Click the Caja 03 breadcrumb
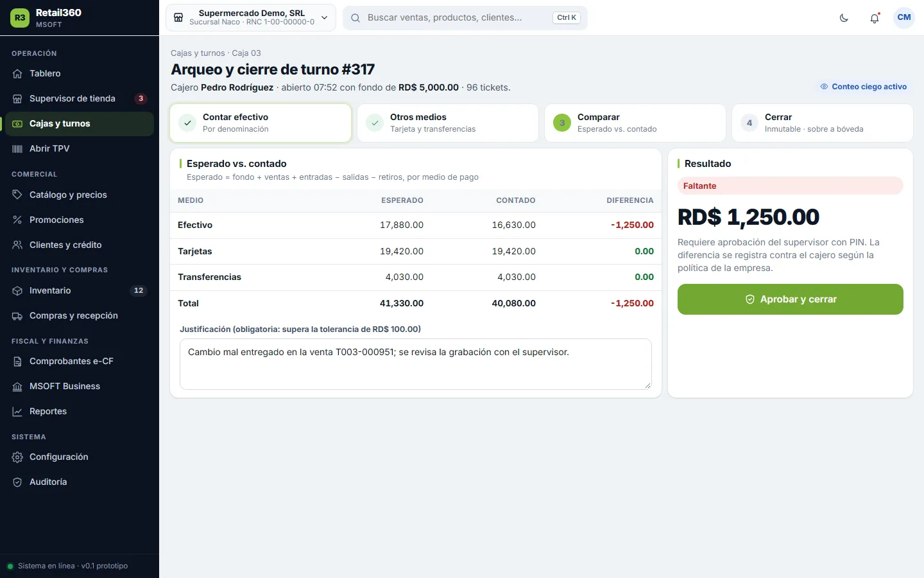Image resolution: width=924 pixels, height=578 pixels. click(x=246, y=53)
